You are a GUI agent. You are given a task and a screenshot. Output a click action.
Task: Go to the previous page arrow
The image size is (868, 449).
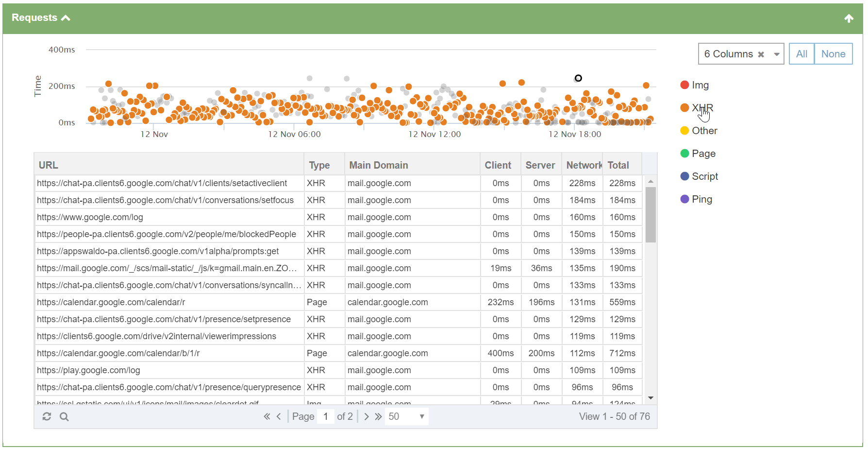coord(279,416)
